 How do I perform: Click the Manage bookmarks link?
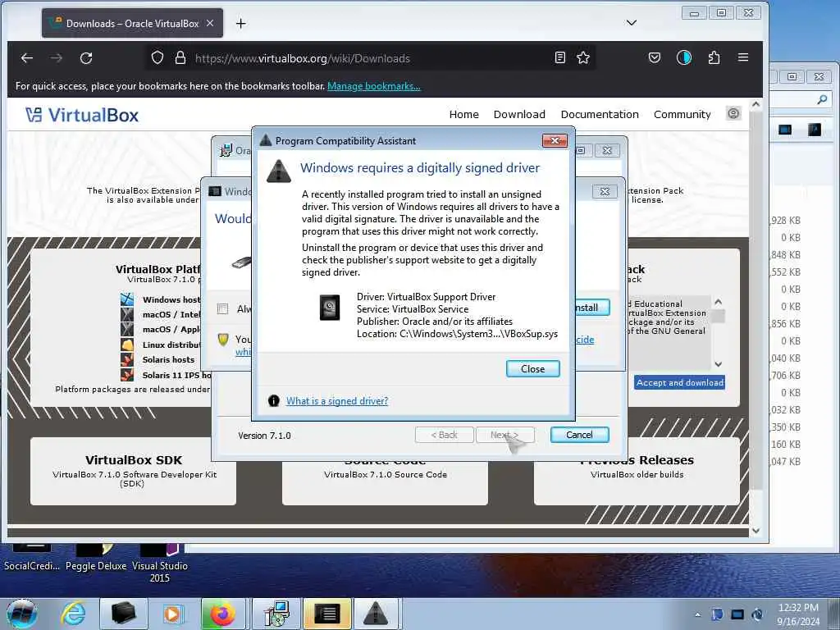(x=374, y=86)
